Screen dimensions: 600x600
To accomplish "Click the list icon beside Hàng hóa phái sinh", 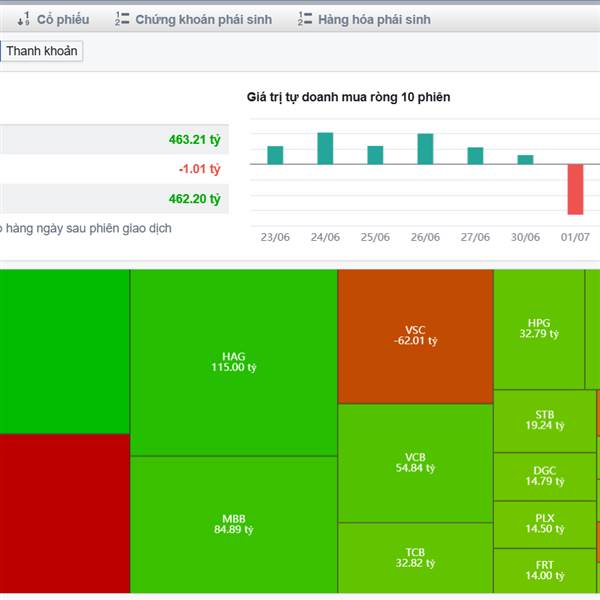I will tap(305, 19).
